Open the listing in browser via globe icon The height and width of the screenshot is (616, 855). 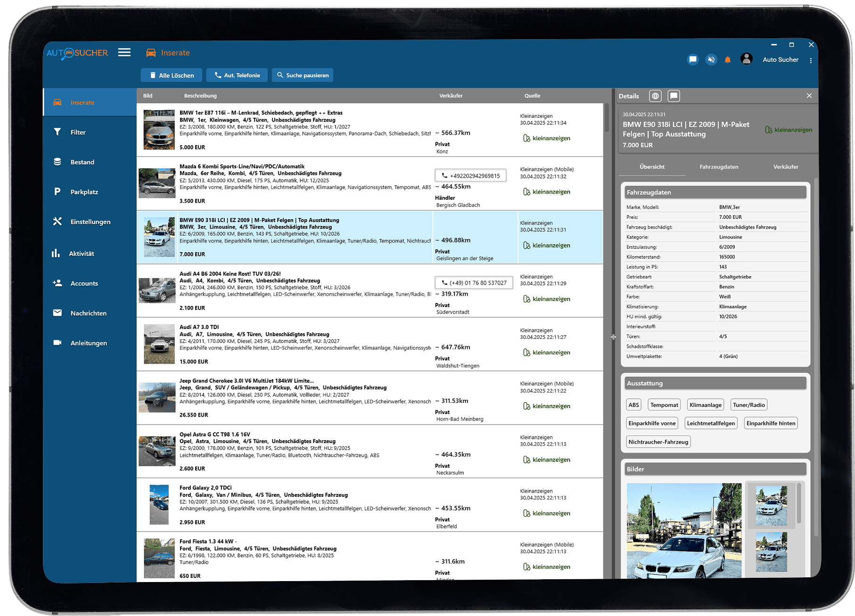(655, 96)
